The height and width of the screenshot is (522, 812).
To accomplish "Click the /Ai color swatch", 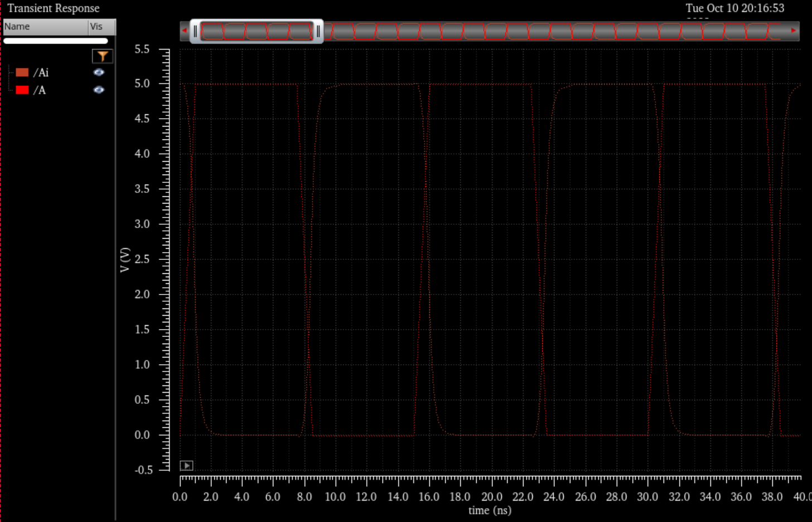I will [x=22, y=72].
